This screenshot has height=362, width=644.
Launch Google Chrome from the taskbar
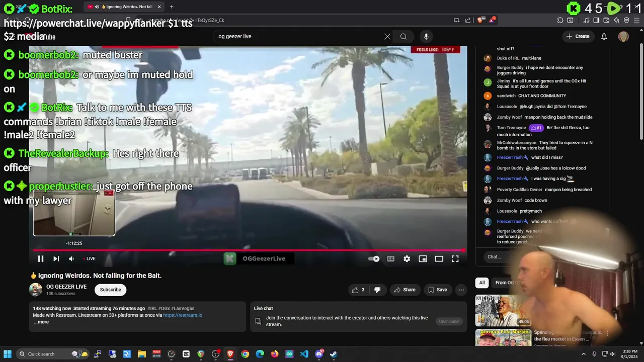pyautogui.click(x=245, y=354)
